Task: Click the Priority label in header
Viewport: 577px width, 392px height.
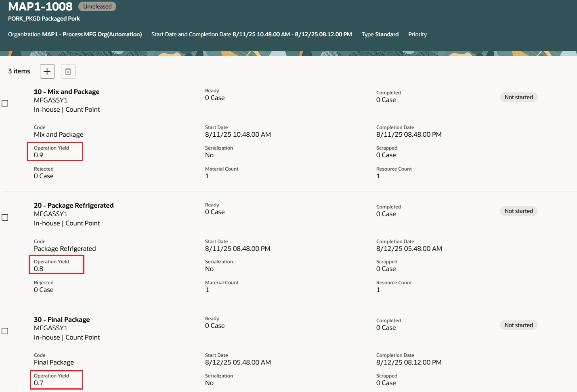Action: pyautogui.click(x=418, y=34)
